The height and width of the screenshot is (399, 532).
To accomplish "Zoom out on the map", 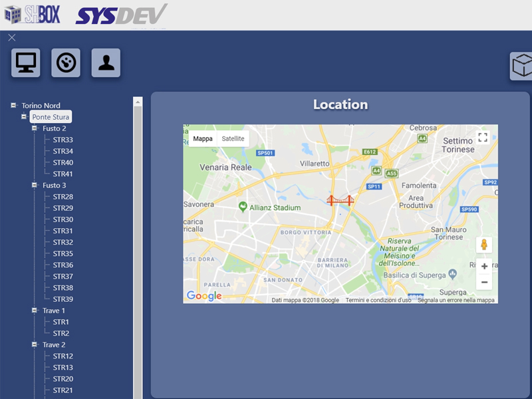I will coord(484,283).
